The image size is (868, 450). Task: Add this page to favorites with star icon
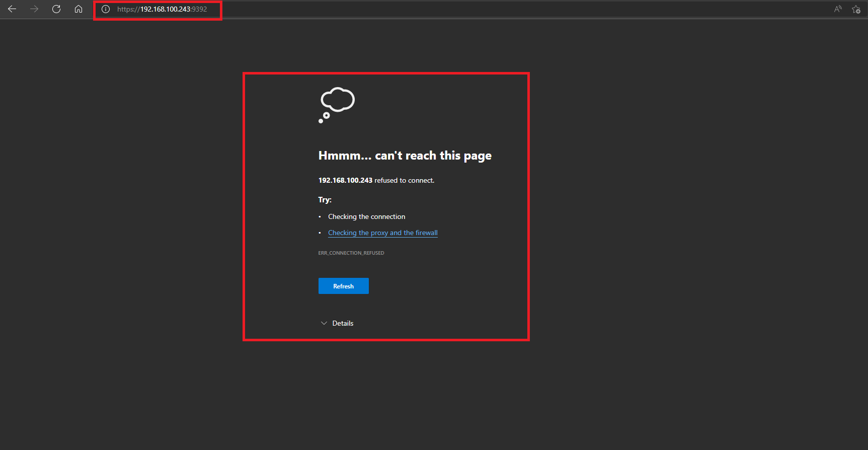click(856, 9)
